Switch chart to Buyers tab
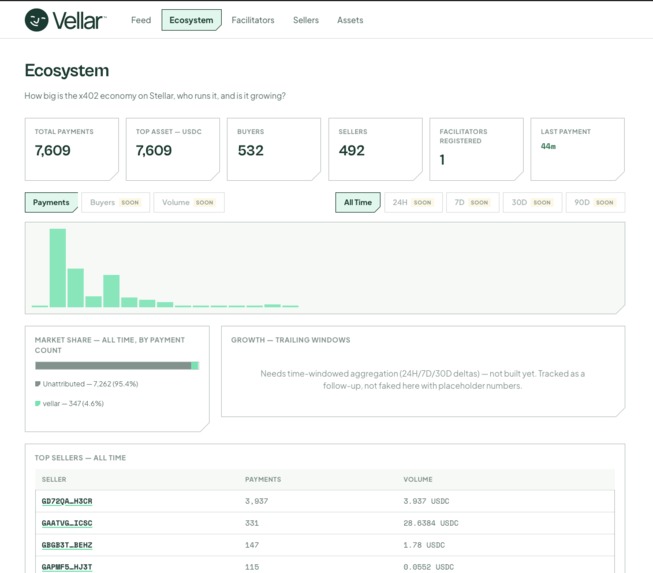Screen dimensions: 653x573 pyautogui.click(x=115, y=202)
